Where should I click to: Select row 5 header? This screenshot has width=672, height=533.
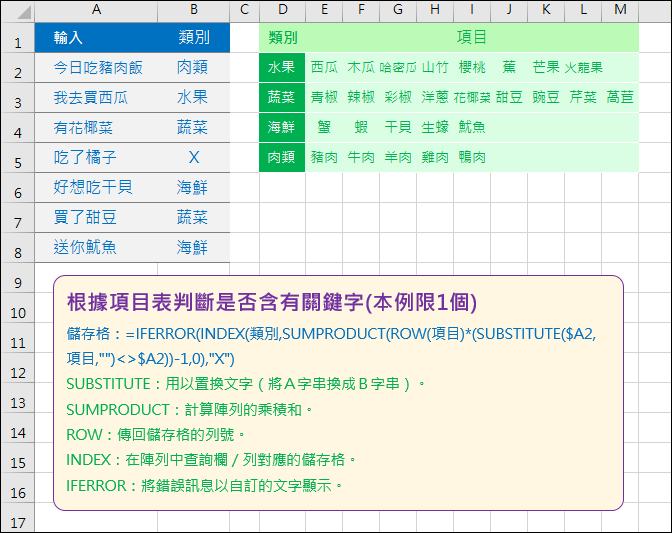(x=18, y=158)
